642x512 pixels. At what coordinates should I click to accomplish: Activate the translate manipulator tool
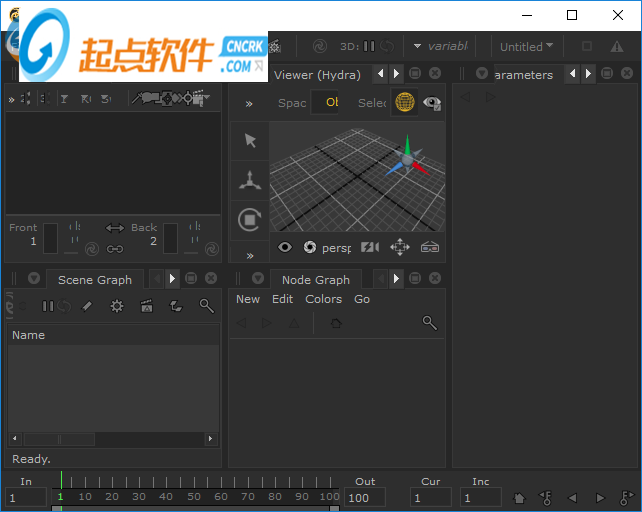[250, 180]
